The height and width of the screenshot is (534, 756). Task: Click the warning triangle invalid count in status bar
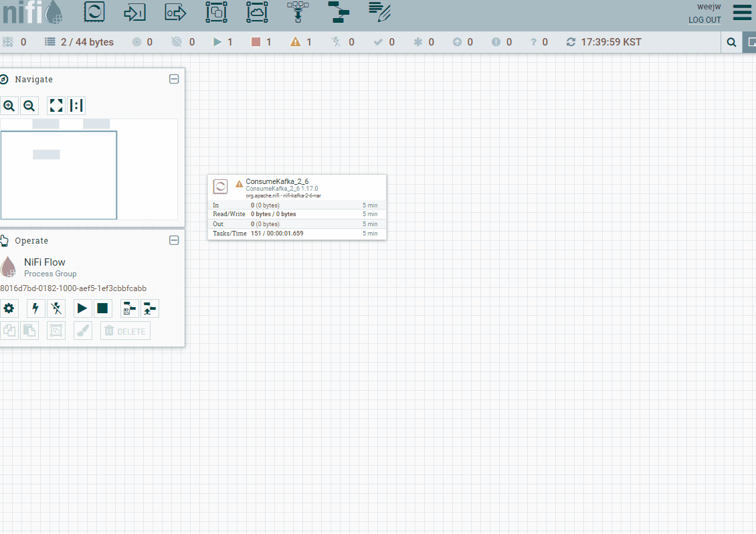301,42
